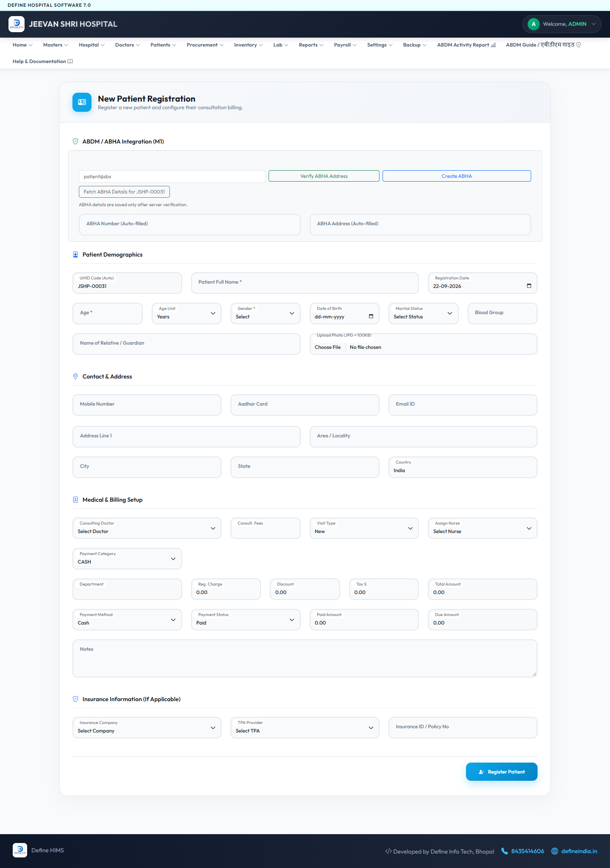Open the Welcome, ADMIN user menu

562,24
